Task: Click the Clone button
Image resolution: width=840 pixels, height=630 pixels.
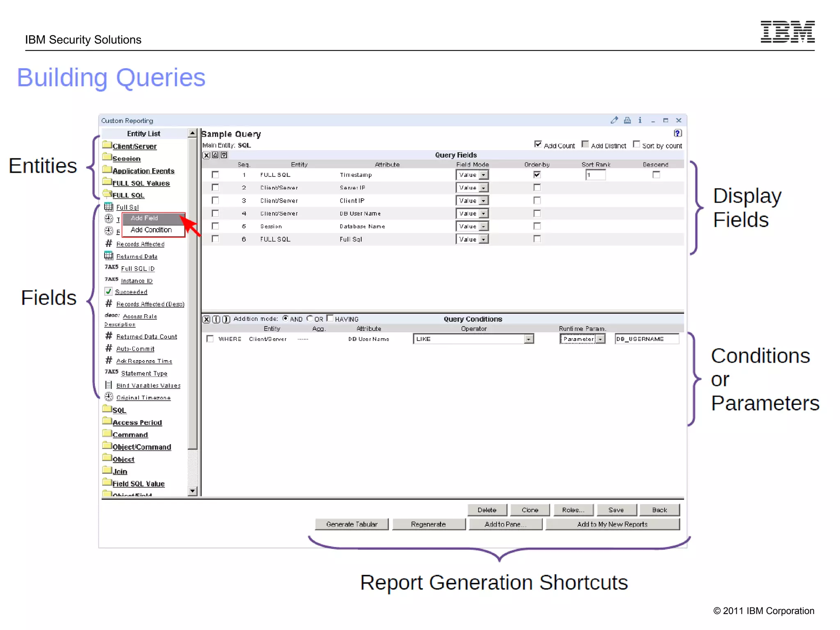Action: (x=530, y=510)
